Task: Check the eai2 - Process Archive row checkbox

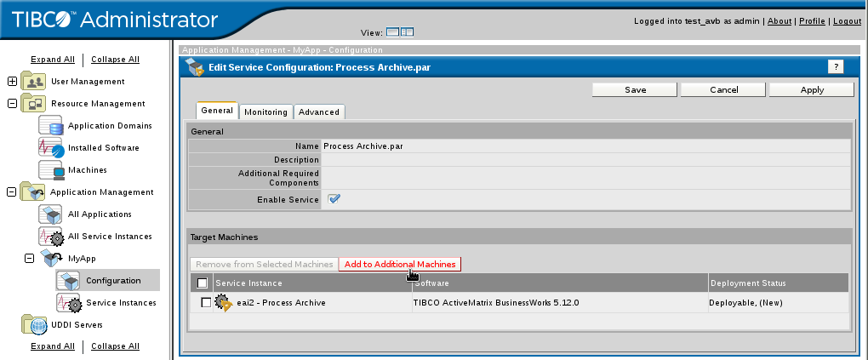Action: [206, 302]
